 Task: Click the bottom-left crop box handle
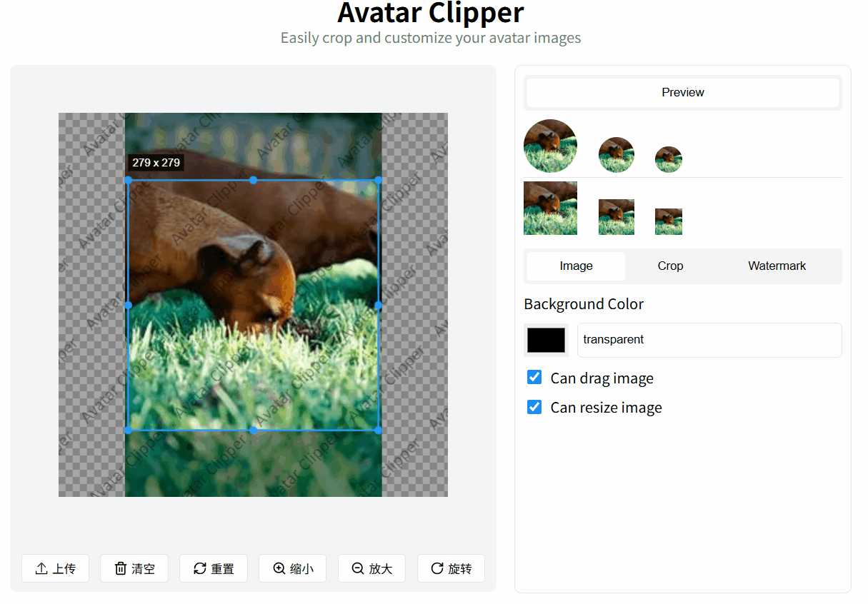click(x=128, y=430)
